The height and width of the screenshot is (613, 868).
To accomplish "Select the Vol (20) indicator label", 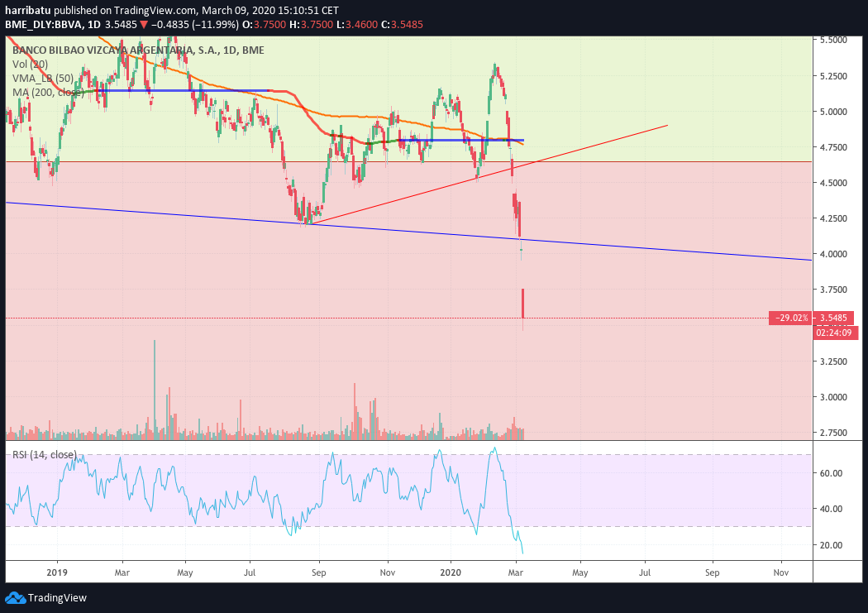I will [x=30, y=65].
